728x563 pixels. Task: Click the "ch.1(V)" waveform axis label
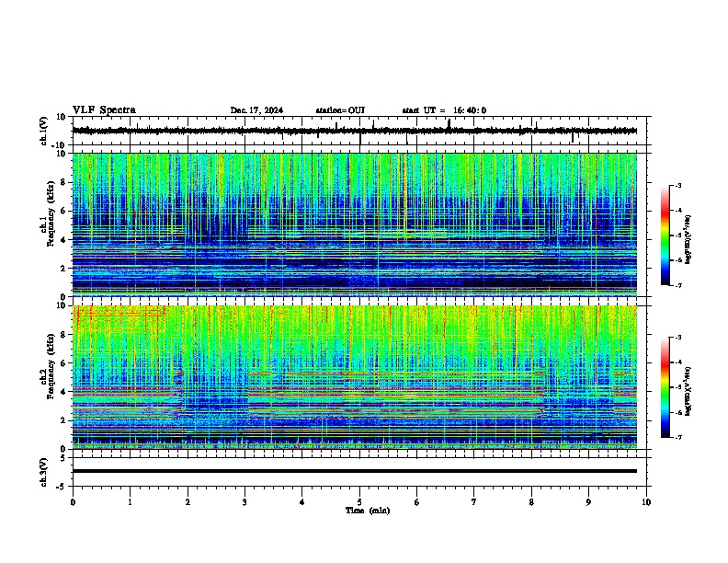click(44, 131)
